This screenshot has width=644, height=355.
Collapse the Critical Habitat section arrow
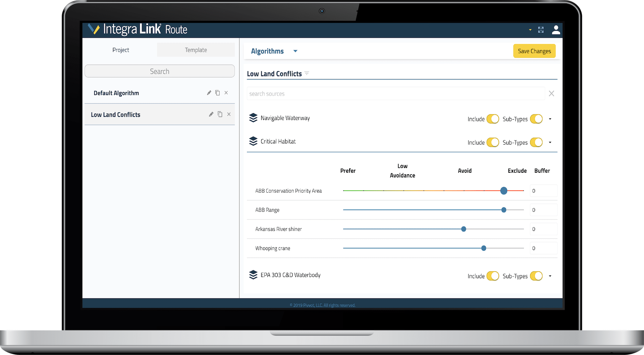[x=550, y=142]
